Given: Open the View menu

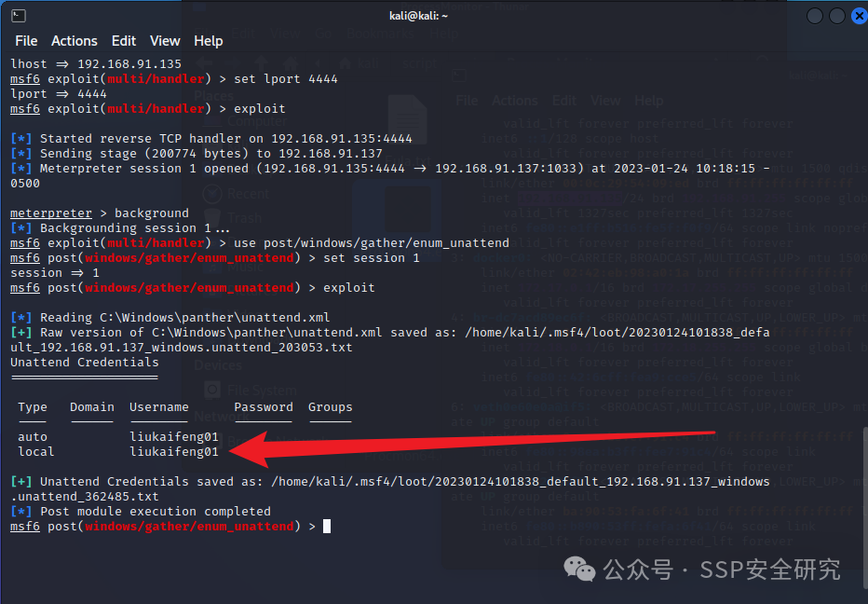Looking at the screenshot, I should (165, 41).
